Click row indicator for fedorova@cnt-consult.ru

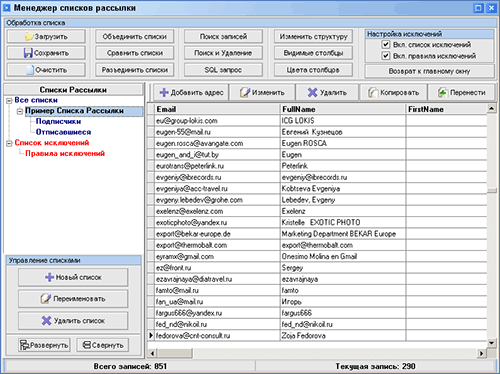(x=151, y=336)
